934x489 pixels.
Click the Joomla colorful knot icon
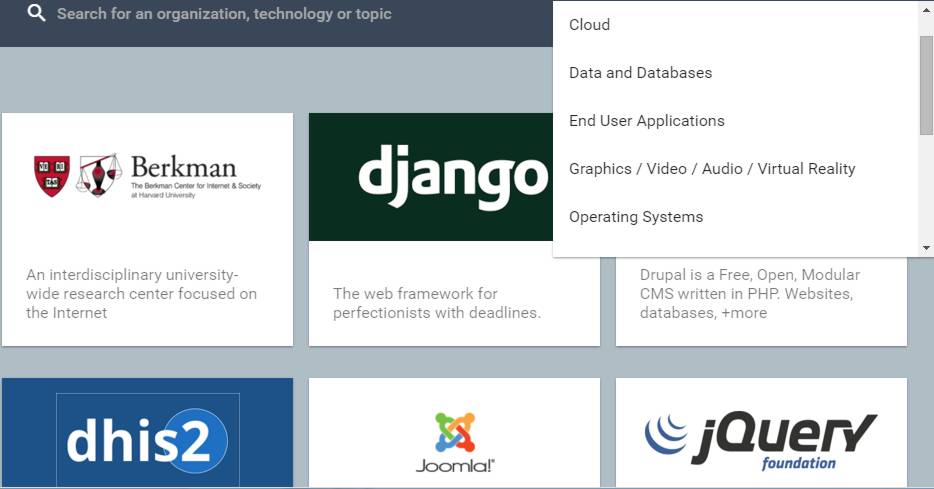pos(455,432)
